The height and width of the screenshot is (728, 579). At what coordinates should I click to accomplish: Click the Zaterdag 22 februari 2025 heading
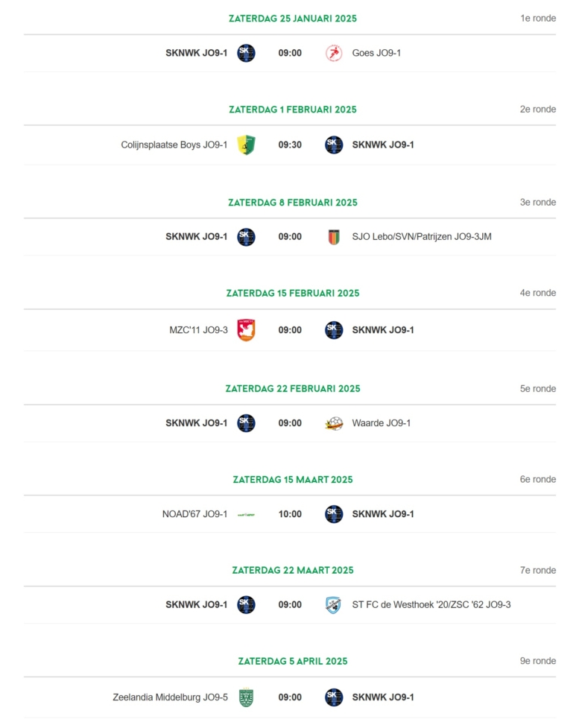click(x=293, y=389)
